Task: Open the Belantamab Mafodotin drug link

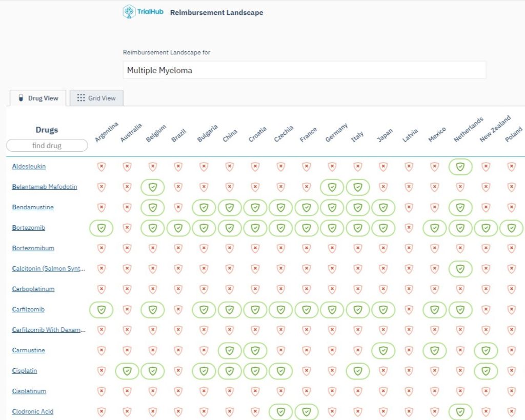Action: 45,187
